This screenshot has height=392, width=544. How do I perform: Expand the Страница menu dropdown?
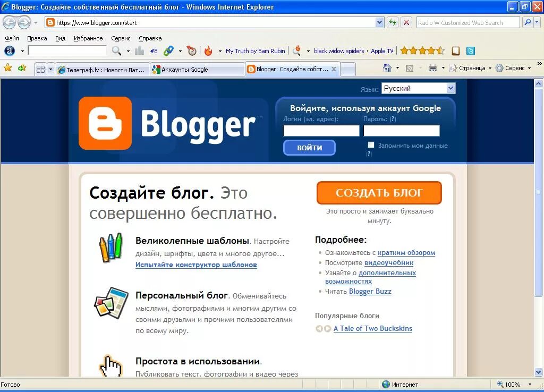tap(490, 69)
